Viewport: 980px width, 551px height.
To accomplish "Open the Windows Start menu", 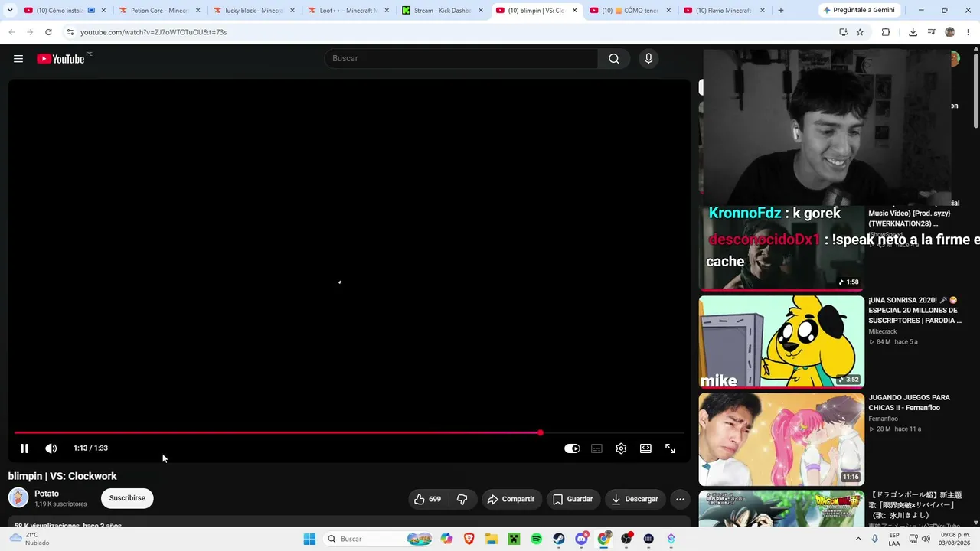I will click(309, 539).
